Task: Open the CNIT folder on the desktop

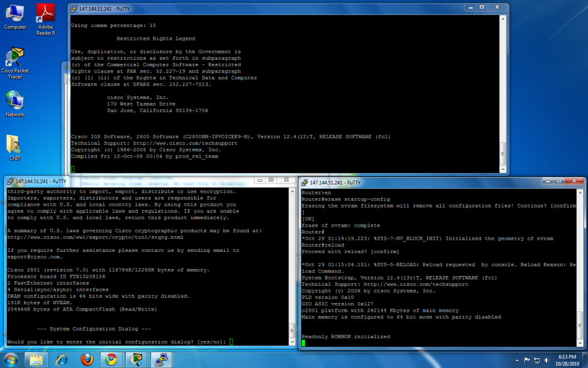Action: 15,146
